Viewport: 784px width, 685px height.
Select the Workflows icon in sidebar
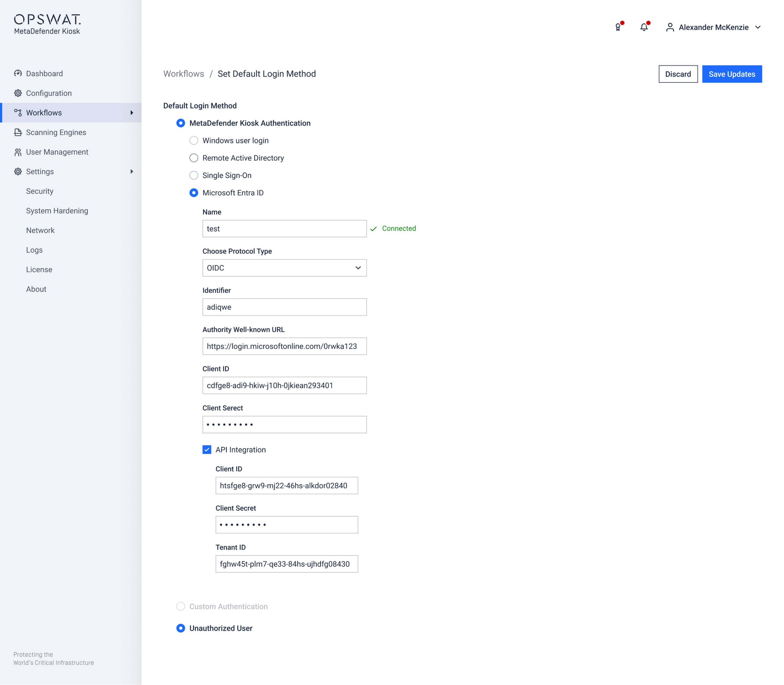[18, 112]
